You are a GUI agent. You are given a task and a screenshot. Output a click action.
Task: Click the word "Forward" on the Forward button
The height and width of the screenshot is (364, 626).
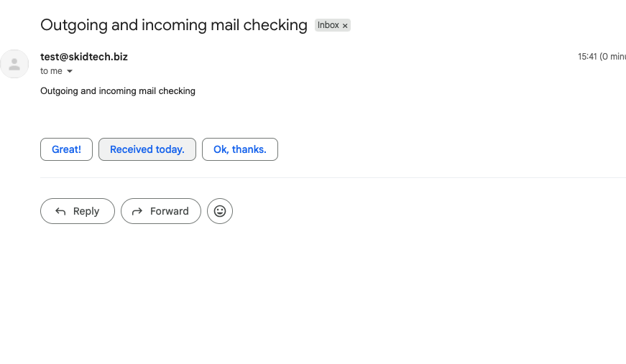(170, 211)
